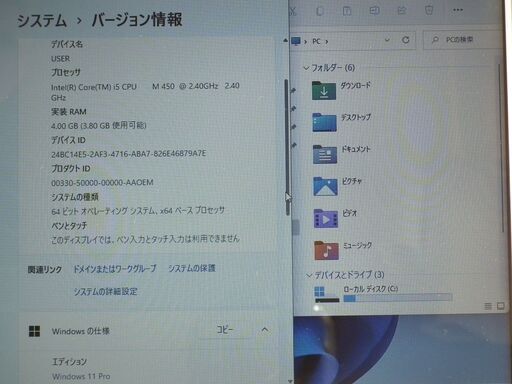Click the Copy icon in Explorer toolbar
Viewport: 512px width, 384px height.
[x=320, y=11]
